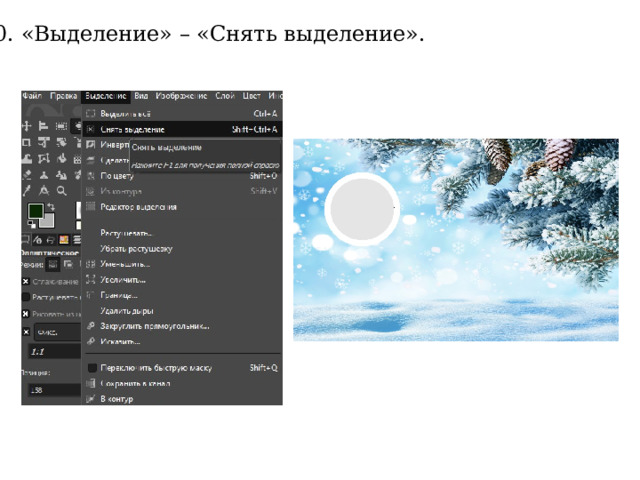Choose Убрать растушевку menu item
This screenshot has height=480, width=640.
(x=182, y=249)
